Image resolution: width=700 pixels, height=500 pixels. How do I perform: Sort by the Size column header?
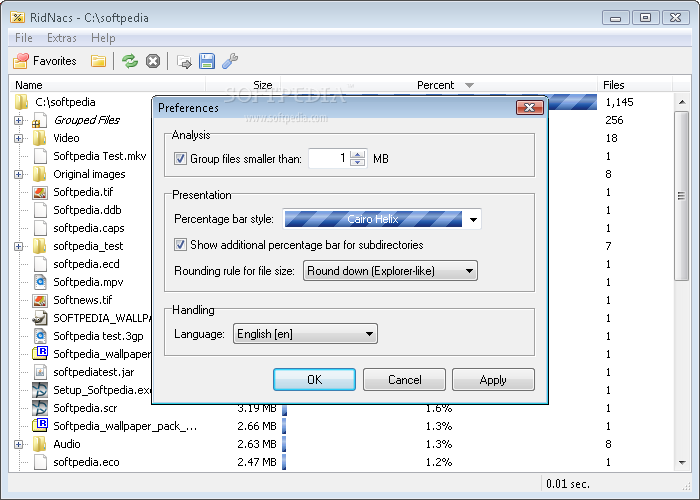pos(243,85)
